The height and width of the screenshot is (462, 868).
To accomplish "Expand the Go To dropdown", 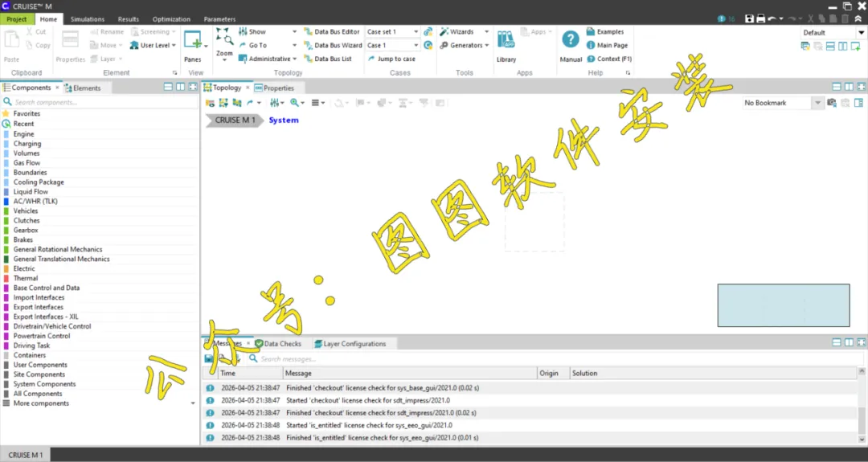I will pos(294,45).
